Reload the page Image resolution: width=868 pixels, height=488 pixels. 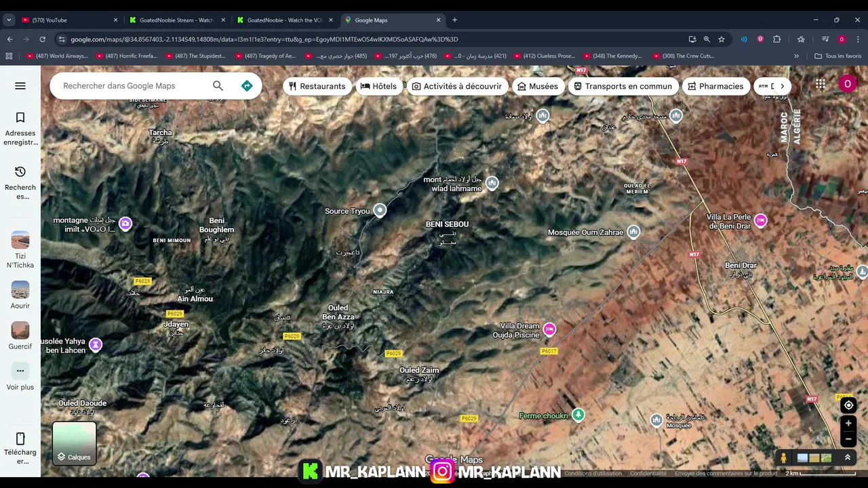[42, 39]
